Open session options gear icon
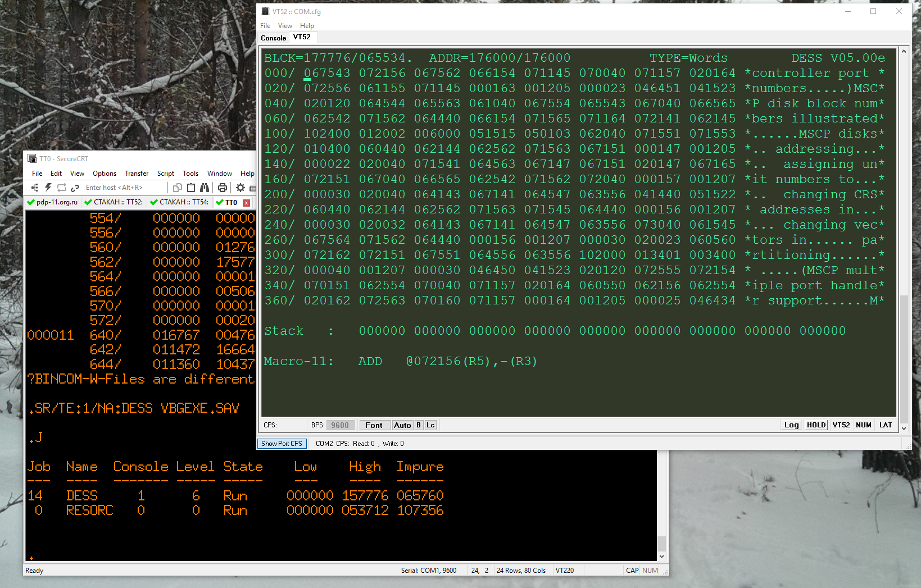 [x=241, y=188]
